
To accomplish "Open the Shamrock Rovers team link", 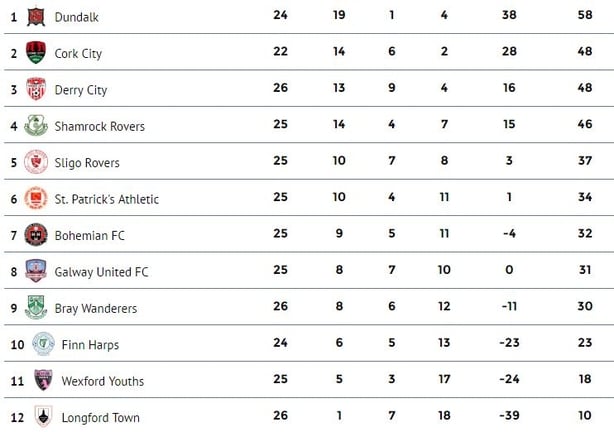I will pos(99,127).
